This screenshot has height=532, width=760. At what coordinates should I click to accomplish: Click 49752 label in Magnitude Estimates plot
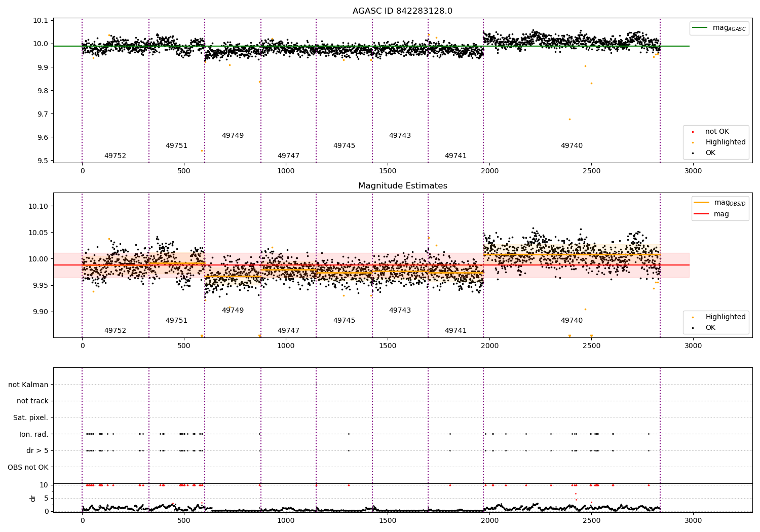coord(115,331)
